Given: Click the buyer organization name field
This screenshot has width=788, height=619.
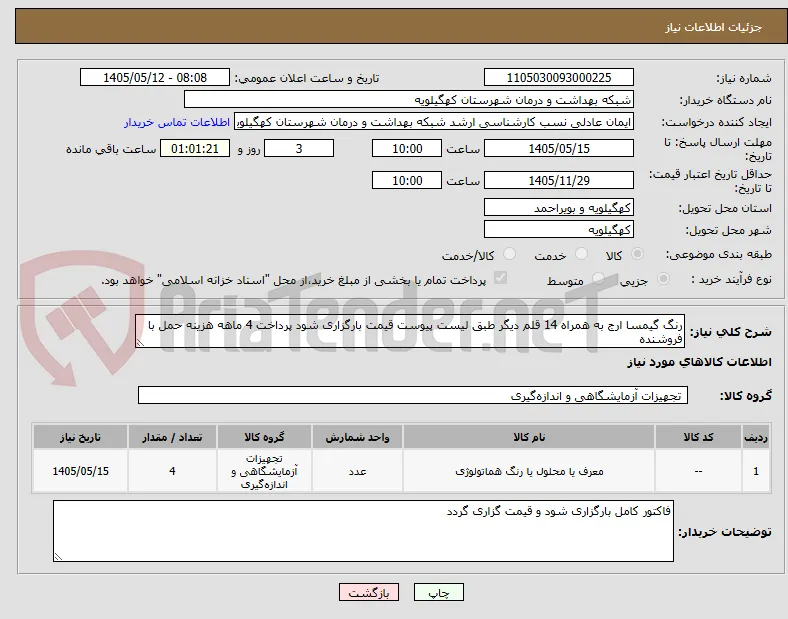Looking at the screenshot, I should 409,99.
